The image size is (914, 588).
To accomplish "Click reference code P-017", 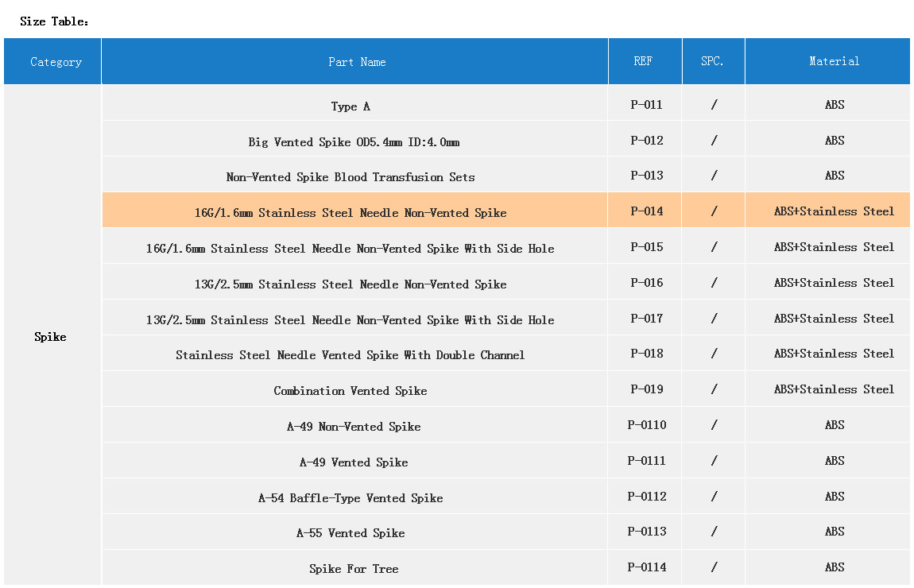I will click(646, 319).
